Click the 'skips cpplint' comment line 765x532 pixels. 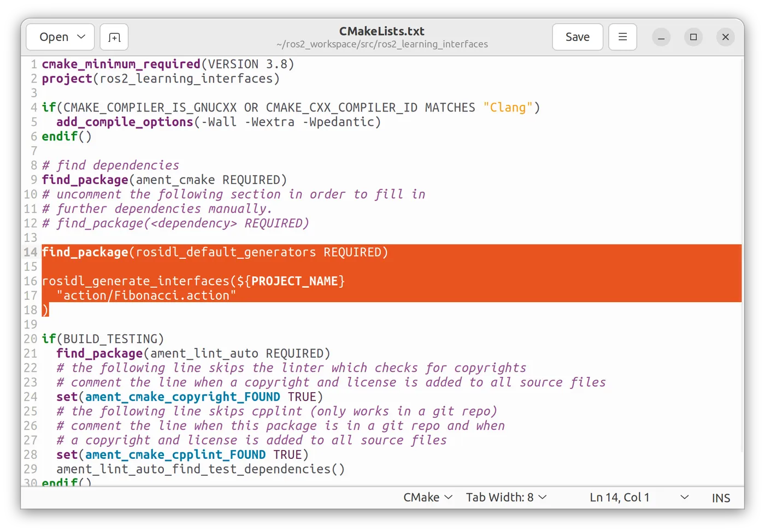[276, 411]
